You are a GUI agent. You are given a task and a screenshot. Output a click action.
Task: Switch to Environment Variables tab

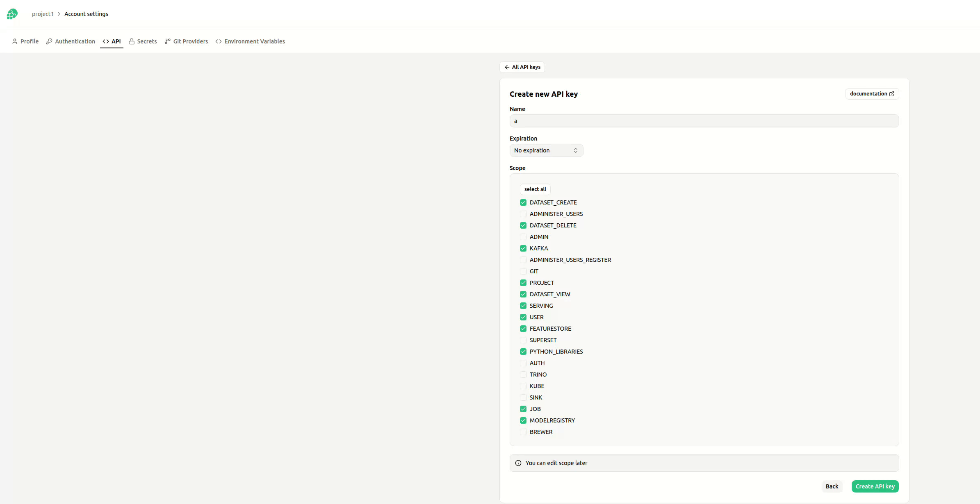click(250, 41)
